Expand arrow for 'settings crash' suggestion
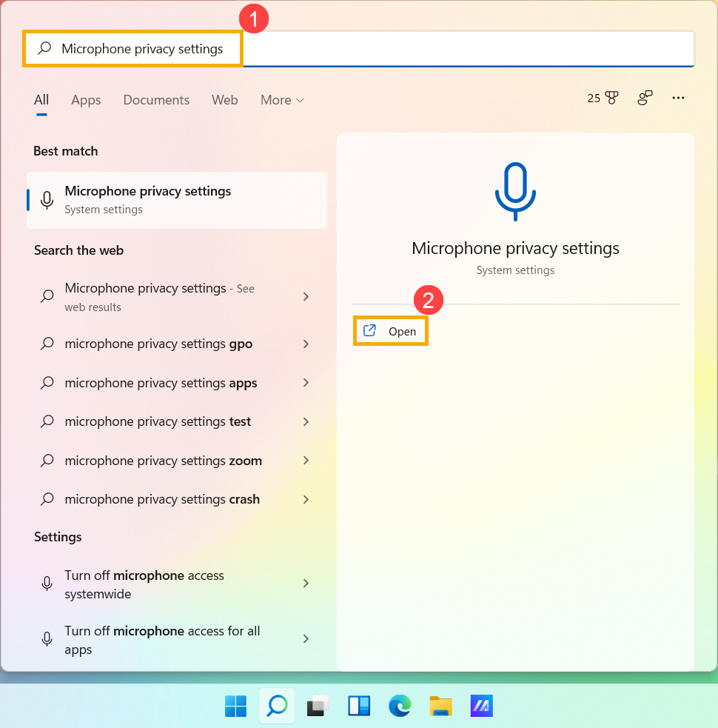Screen dimensions: 718x728 (x=306, y=499)
